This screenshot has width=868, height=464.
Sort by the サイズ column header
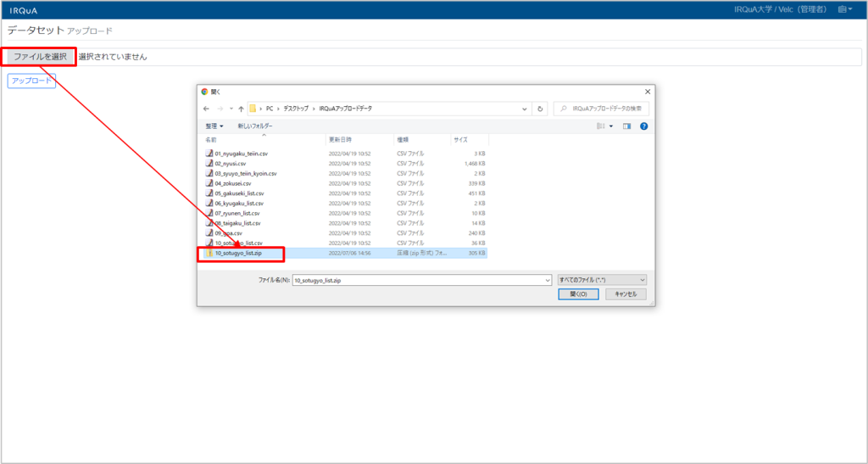coord(460,139)
